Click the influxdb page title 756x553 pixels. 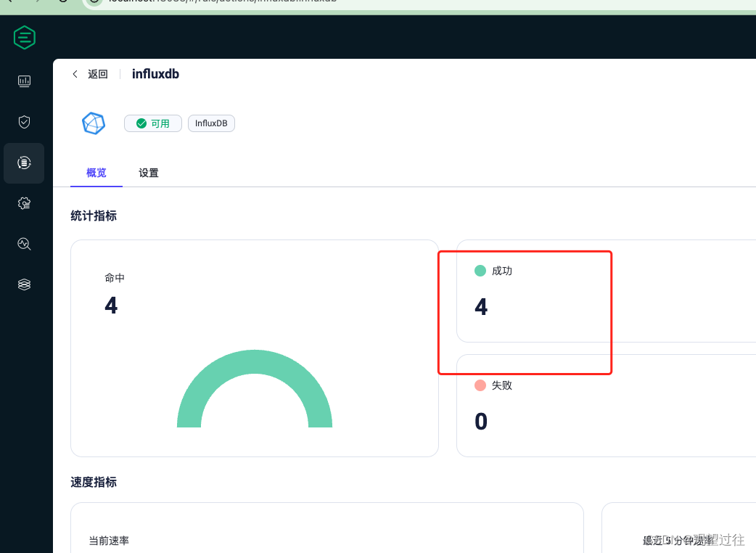(x=156, y=74)
